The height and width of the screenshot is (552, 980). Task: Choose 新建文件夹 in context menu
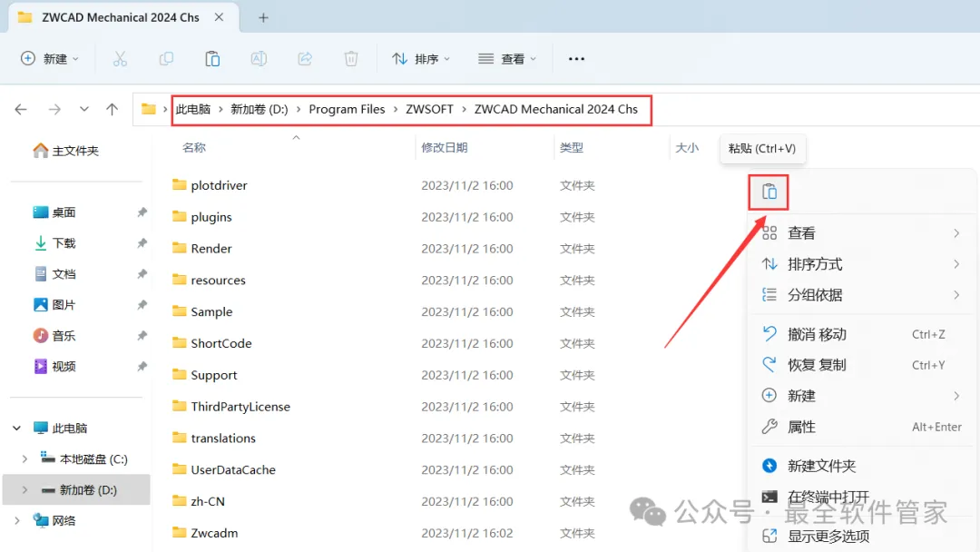pos(861,466)
